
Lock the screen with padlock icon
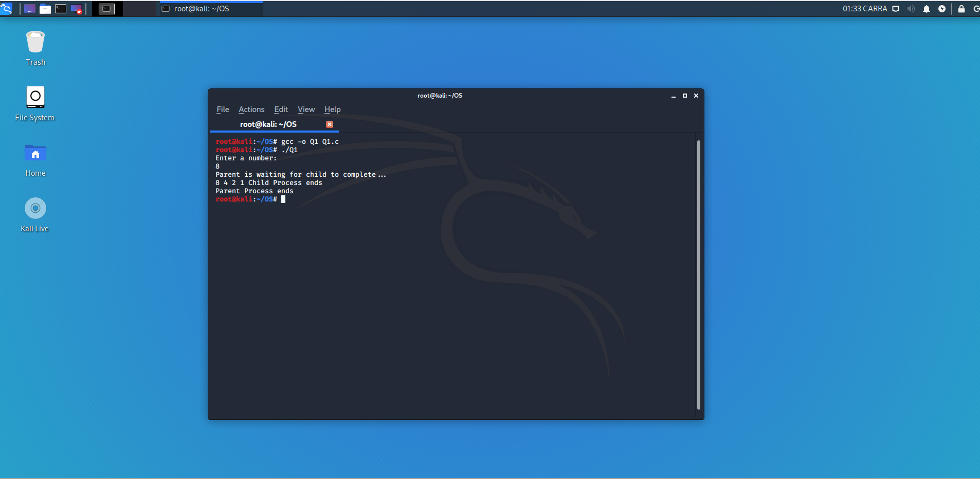tap(961, 9)
